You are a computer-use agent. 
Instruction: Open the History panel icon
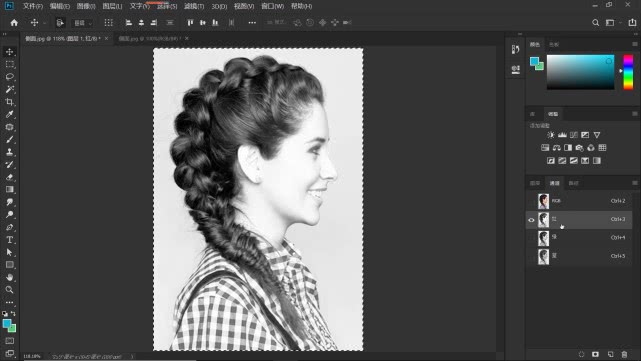tap(515, 49)
